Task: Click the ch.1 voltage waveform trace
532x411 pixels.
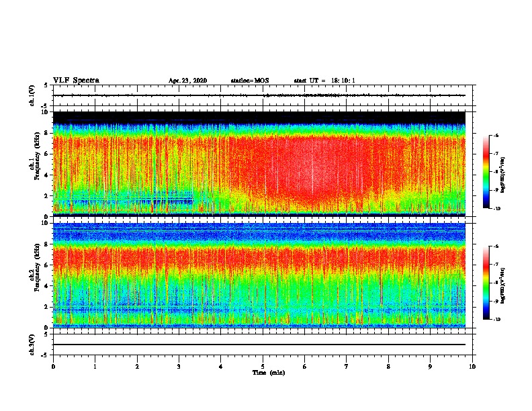Action: click(x=259, y=95)
